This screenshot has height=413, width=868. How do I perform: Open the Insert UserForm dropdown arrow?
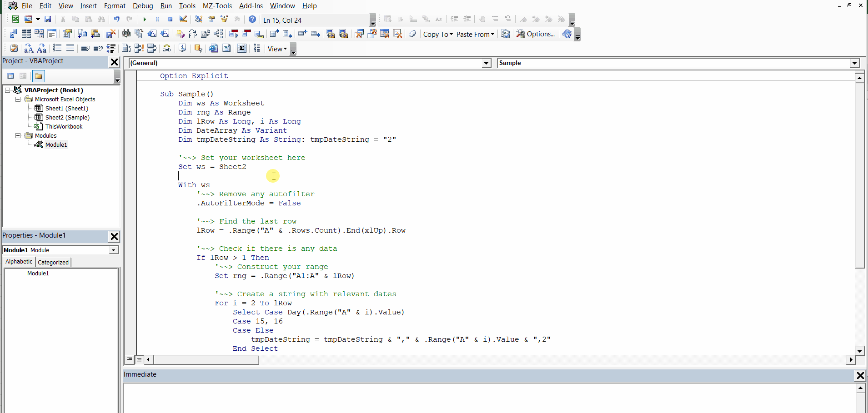[x=38, y=19]
